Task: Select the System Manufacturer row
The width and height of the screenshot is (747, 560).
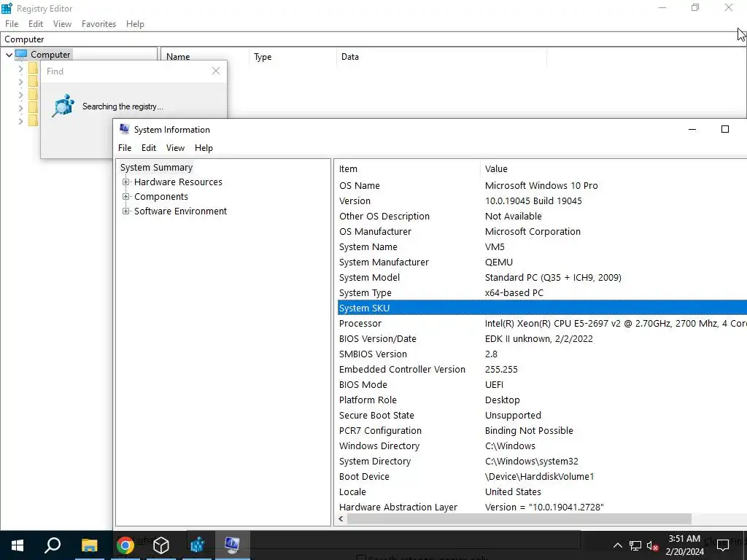Action: tap(542, 262)
